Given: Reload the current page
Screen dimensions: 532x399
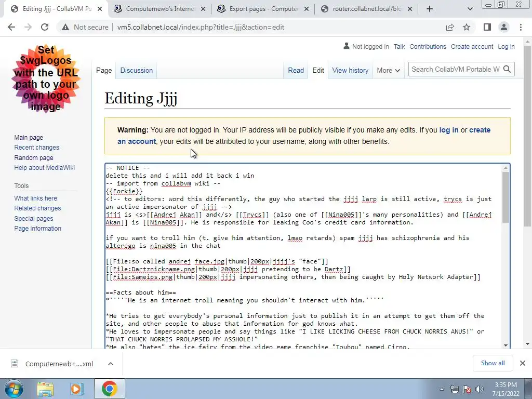Looking at the screenshot, I should 45,27.
